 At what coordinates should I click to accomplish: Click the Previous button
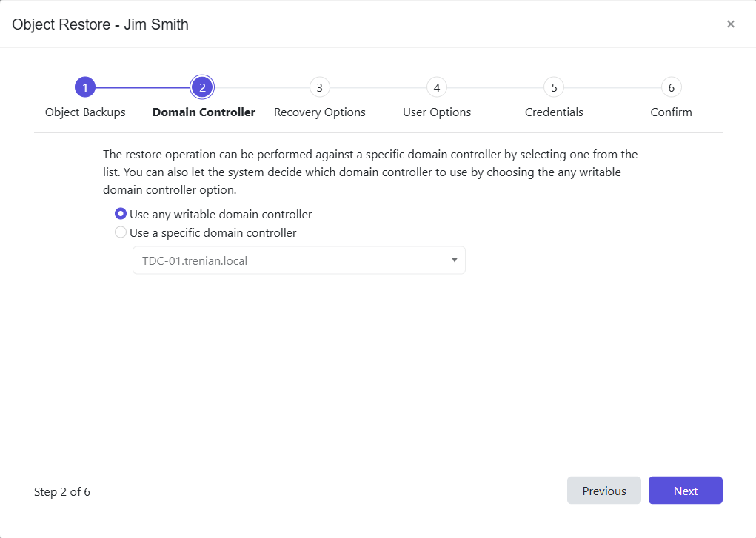[603, 490]
